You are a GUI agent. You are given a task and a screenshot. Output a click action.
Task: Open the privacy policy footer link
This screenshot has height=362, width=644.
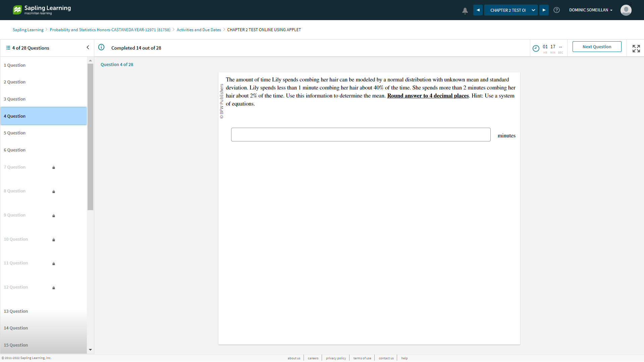click(336, 358)
